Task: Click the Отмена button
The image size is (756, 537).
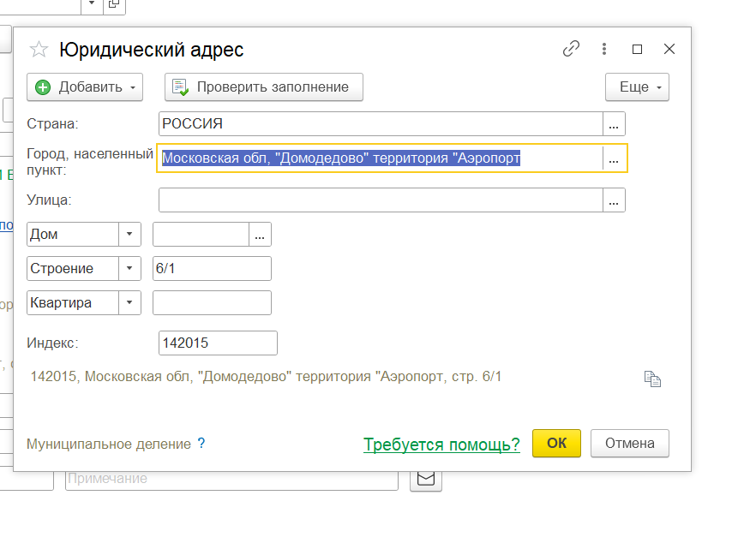Action: 630,443
